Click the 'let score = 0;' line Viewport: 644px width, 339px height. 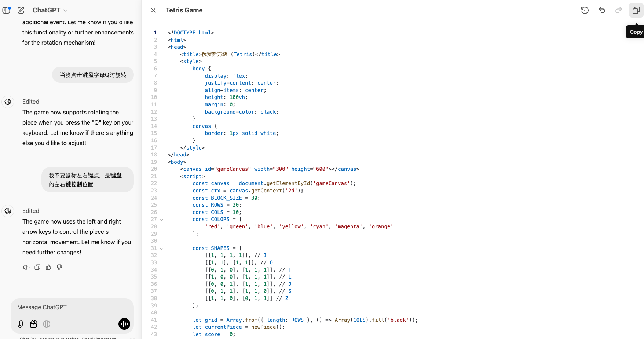pyautogui.click(x=214, y=334)
